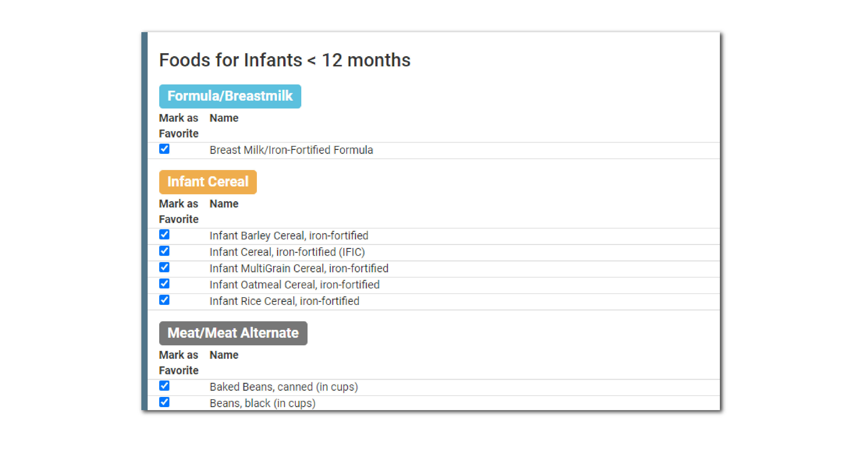Click the Infant Oatmeal Cereal name
The image size is (868, 458).
click(x=294, y=285)
